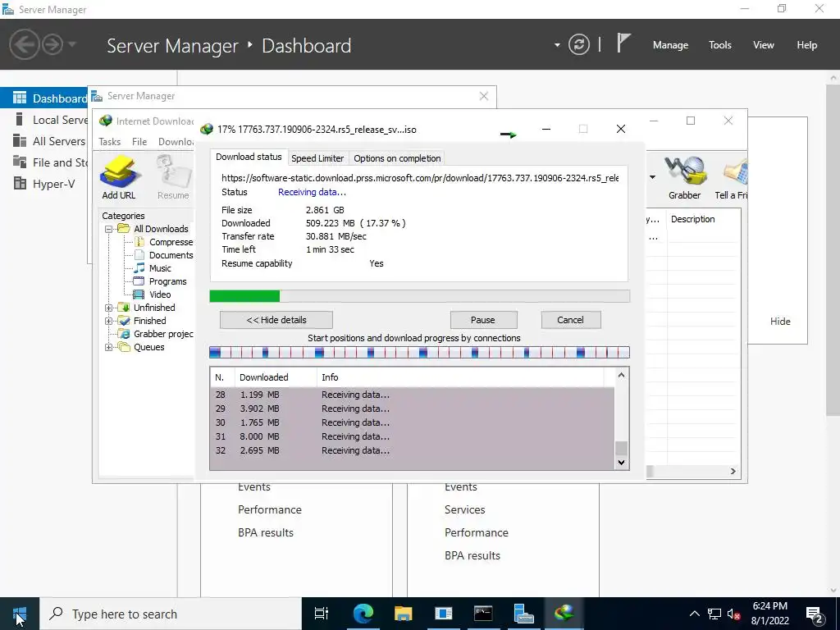The height and width of the screenshot is (630, 840).
Task: Click the Hide details button
Action: pos(276,320)
